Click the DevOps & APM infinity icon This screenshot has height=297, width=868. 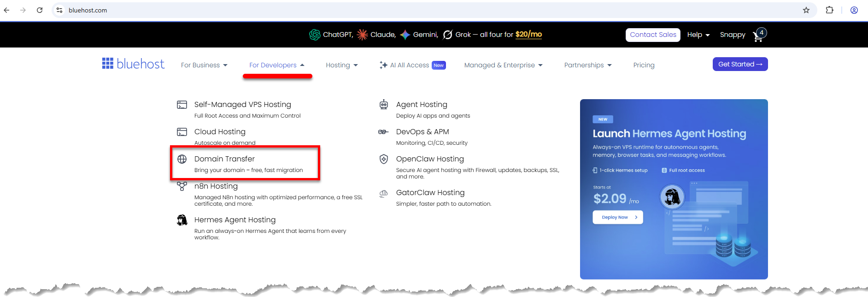click(x=383, y=132)
